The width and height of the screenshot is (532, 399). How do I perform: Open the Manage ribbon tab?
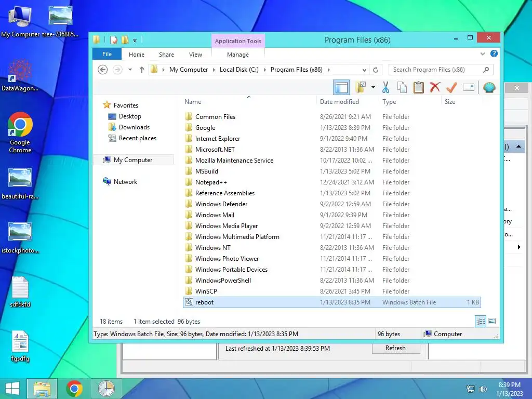coord(238,55)
